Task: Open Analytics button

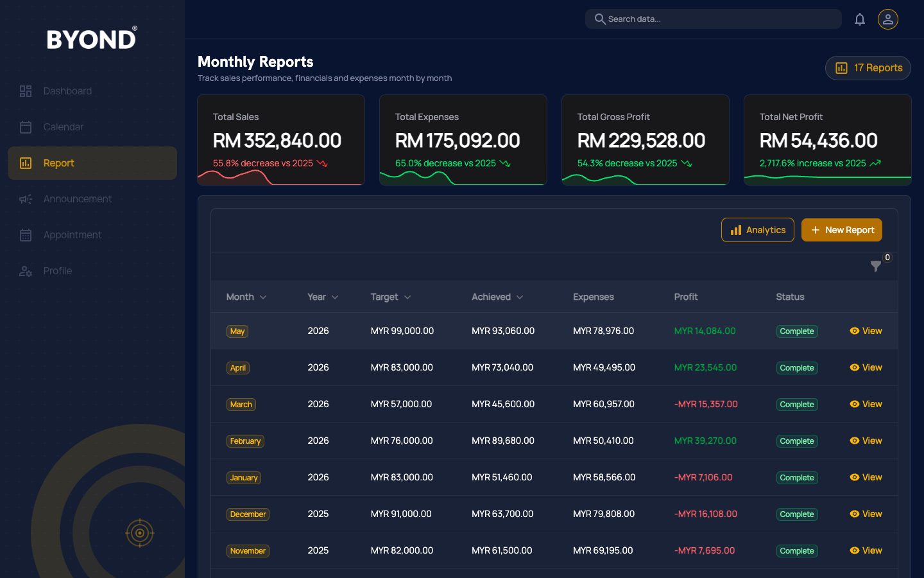Action: [758, 230]
